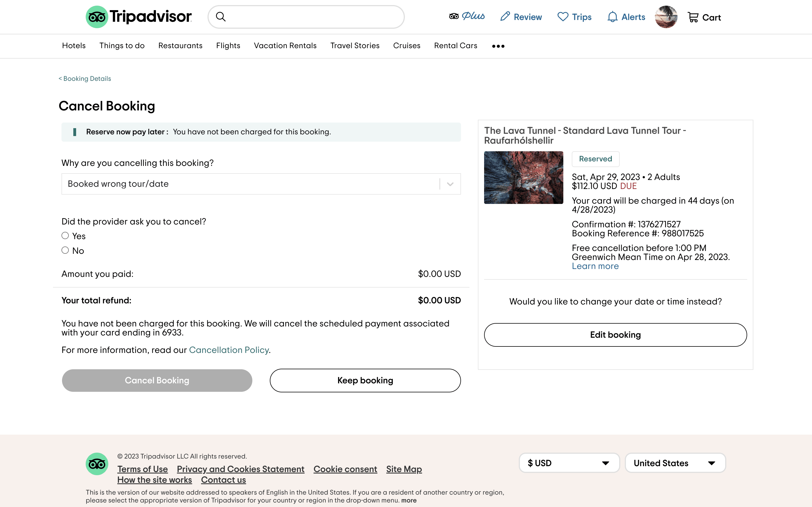This screenshot has width=812, height=507.
Task: Open the shopping Cart icon
Action: [x=693, y=17]
